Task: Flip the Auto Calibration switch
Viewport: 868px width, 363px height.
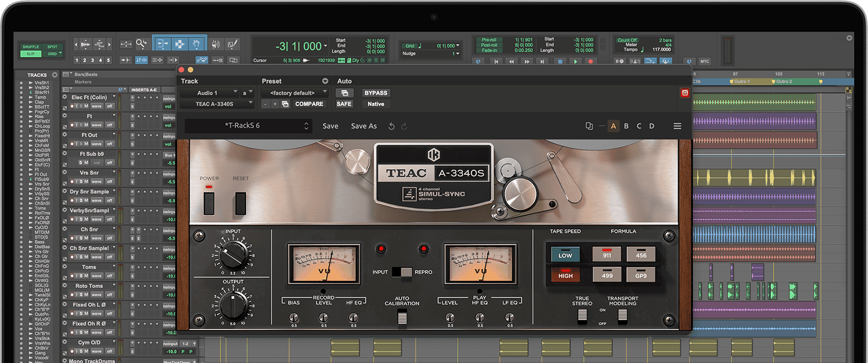Action: point(402,316)
